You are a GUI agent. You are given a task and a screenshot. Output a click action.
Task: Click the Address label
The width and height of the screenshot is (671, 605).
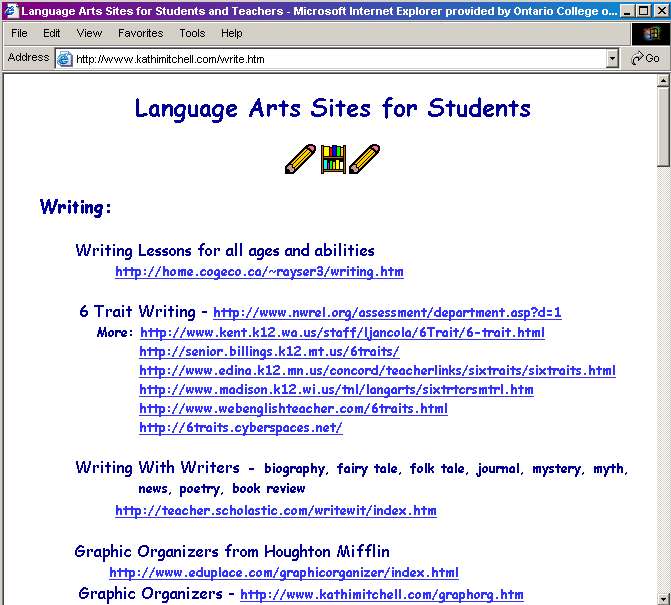pyautogui.click(x=28, y=57)
